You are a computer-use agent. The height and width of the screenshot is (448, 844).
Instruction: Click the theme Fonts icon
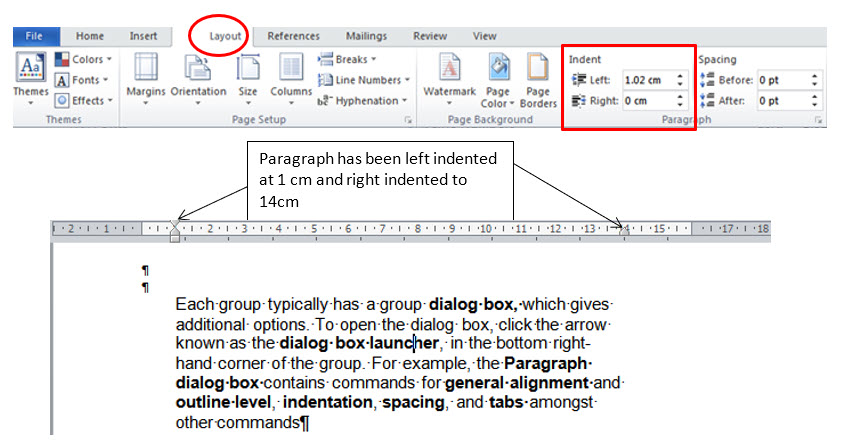(62, 80)
